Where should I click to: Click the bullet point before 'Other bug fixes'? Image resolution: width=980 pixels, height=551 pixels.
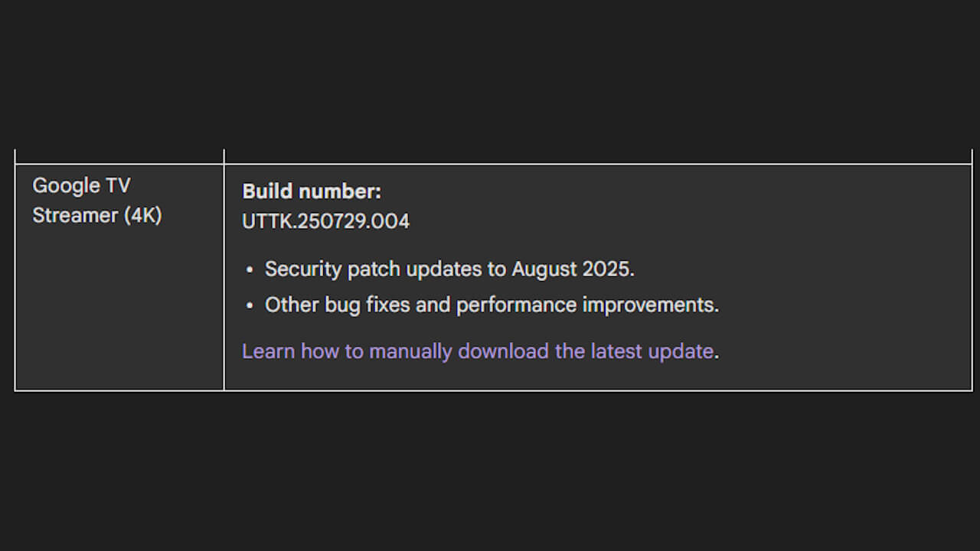click(250, 305)
